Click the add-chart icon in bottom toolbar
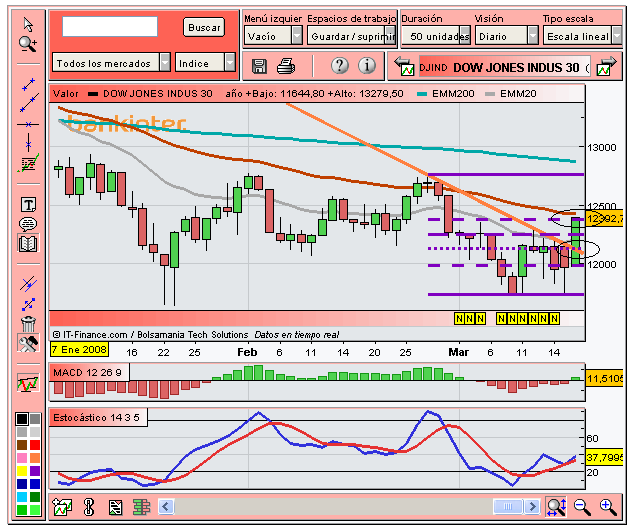This screenshot has height=531, width=632. (62, 507)
